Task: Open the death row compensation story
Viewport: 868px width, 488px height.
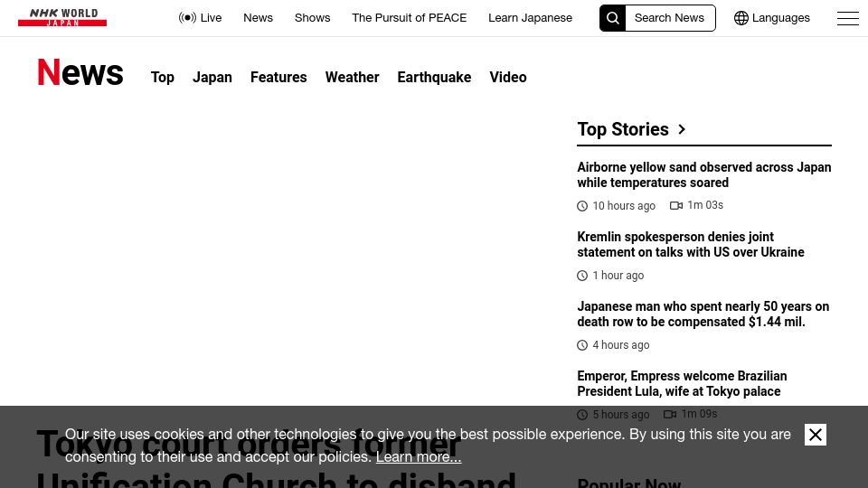Action: (x=703, y=314)
